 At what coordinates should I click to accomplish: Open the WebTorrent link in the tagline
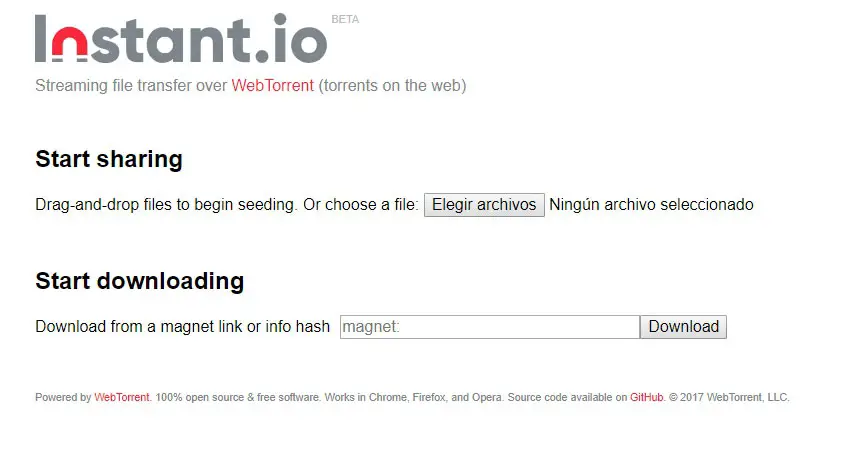tap(273, 85)
